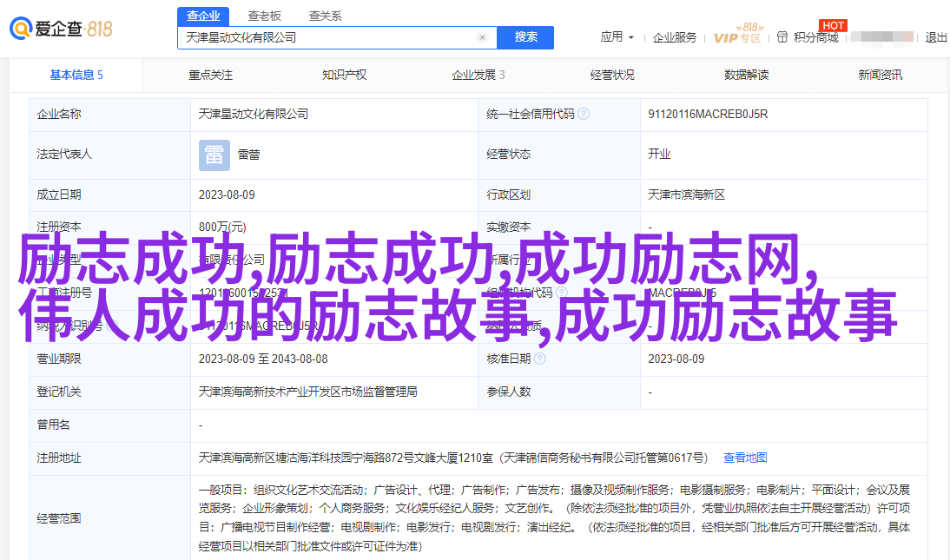Click the 开业 status value

pos(659,154)
